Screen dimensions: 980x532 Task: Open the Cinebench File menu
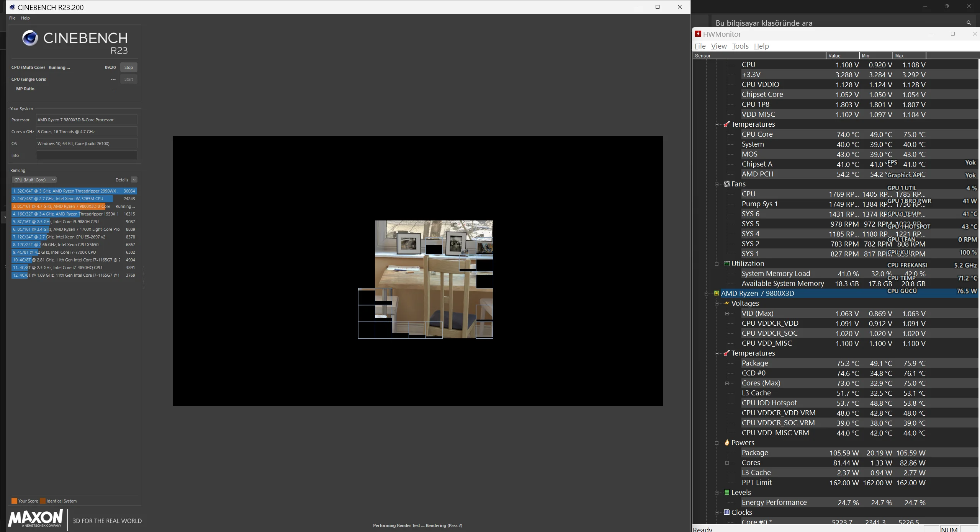point(12,18)
